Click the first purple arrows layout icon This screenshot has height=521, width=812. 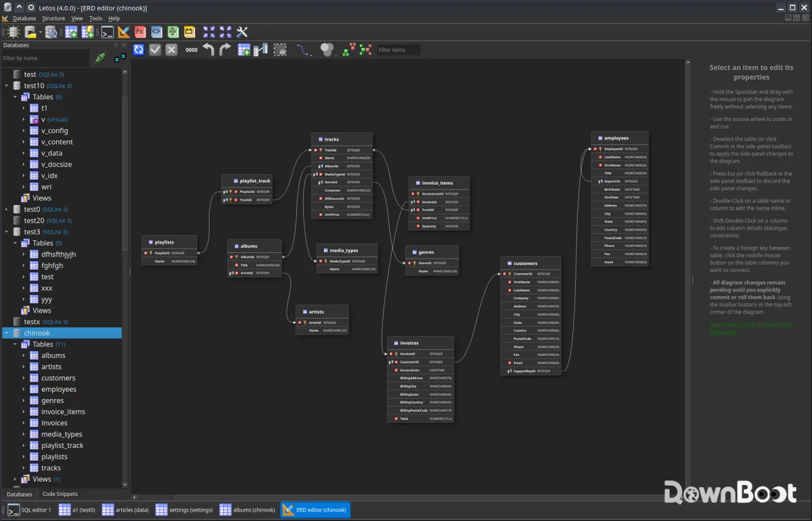pos(209,32)
